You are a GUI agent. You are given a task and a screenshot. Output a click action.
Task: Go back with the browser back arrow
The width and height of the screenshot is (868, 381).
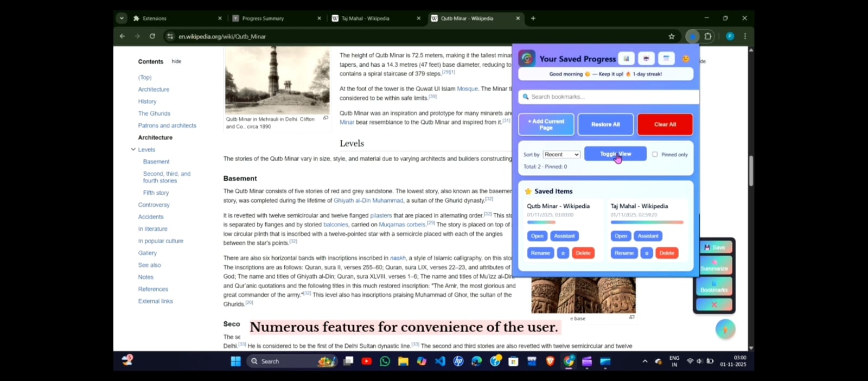pos(122,36)
